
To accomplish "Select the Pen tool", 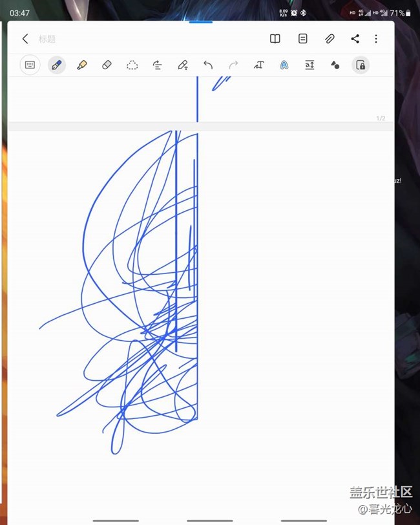I will pos(56,65).
